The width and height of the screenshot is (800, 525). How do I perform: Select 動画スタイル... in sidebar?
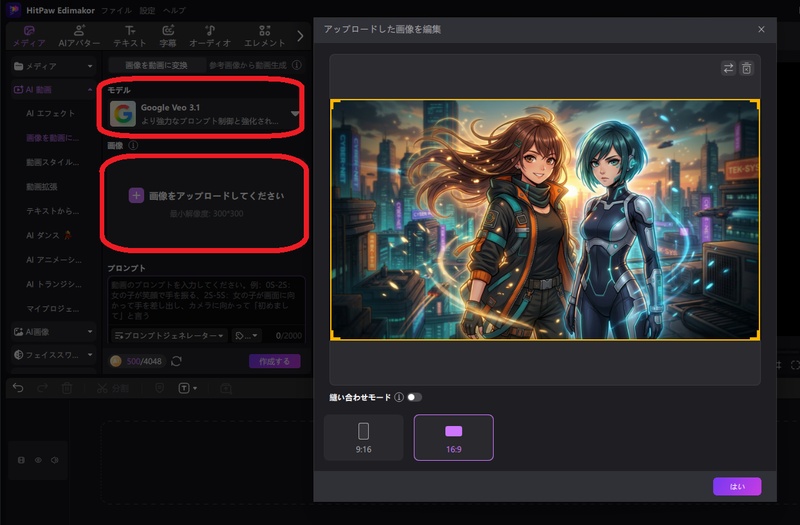coord(53,162)
